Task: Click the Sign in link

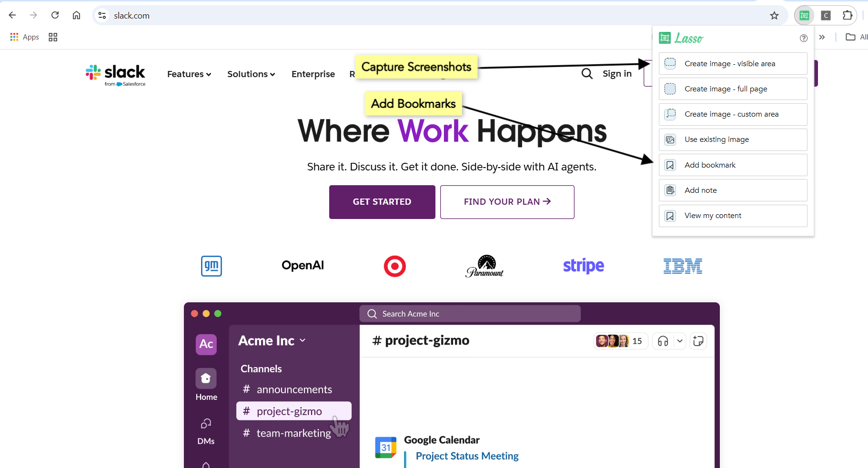Action: pyautogui.click(x=617, y=73)
